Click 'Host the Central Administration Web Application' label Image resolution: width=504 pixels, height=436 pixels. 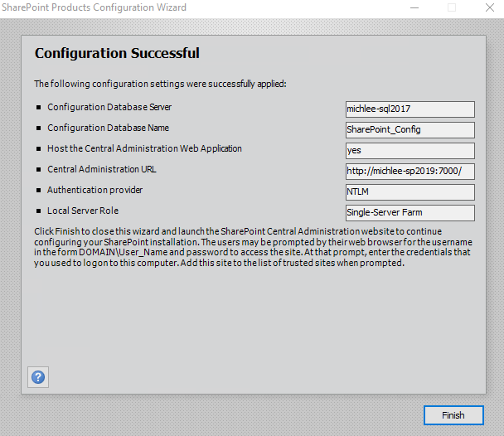coord(144,148)
